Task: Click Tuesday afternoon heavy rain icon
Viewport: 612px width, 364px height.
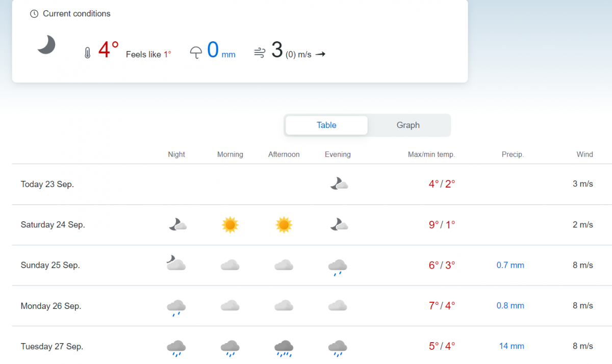Action: (x=284, y=348)
